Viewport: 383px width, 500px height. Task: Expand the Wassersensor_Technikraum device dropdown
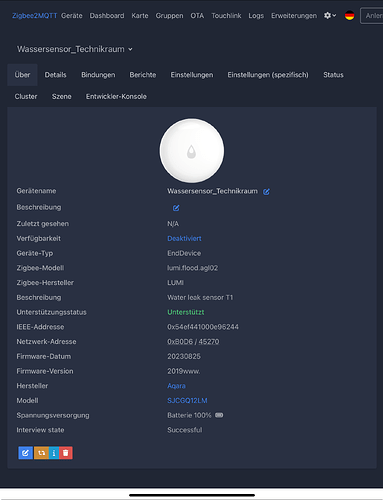[75, 49]
